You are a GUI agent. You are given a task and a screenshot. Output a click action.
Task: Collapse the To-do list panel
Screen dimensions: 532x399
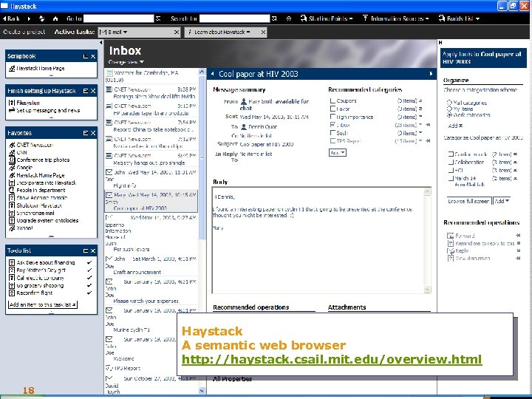(86, 250)
